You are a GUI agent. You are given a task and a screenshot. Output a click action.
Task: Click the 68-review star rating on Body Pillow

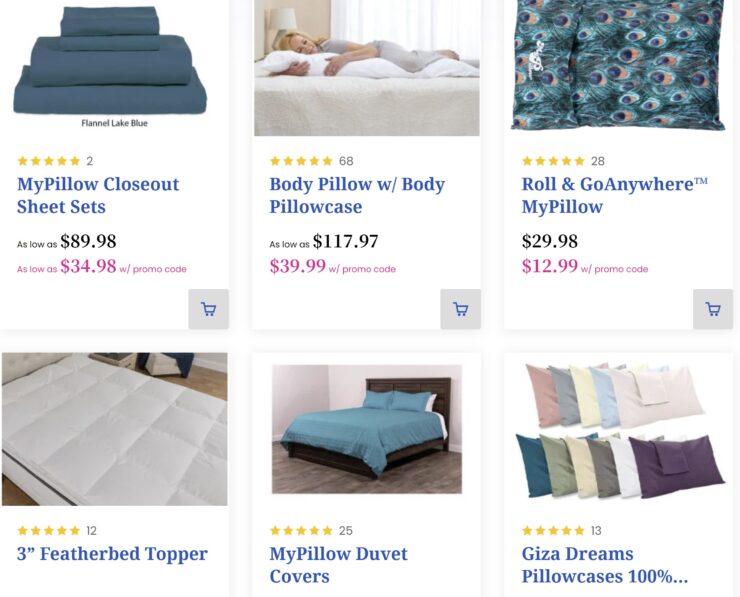coord(301,161)
